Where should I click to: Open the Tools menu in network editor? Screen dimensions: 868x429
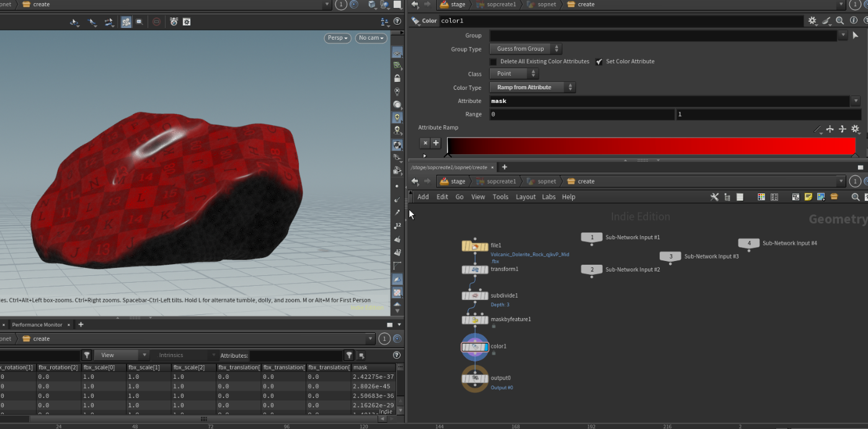(500, 197)
